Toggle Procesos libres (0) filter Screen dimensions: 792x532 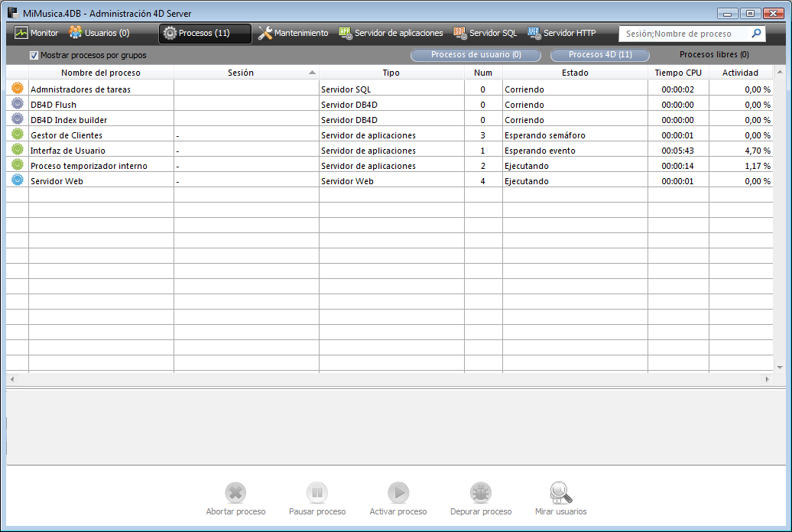point(714,54)
